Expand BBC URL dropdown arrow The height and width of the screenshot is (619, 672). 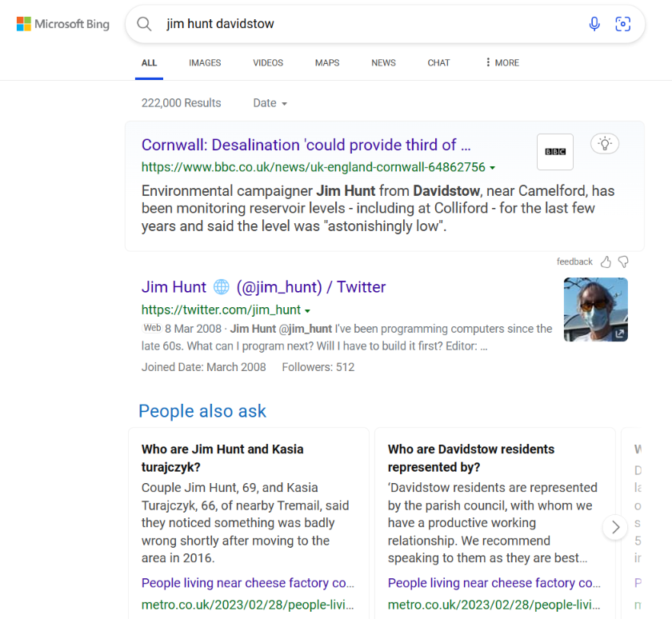493,168
